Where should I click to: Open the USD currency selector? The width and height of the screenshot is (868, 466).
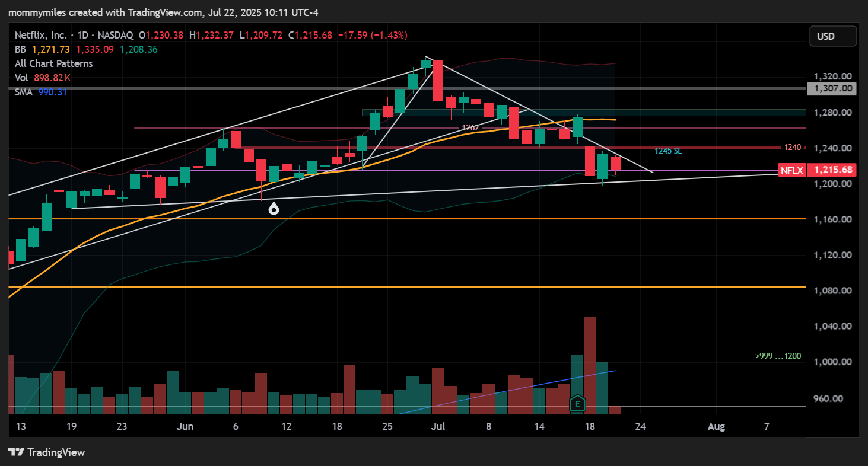pyautogui.click(x=832, y=36)
